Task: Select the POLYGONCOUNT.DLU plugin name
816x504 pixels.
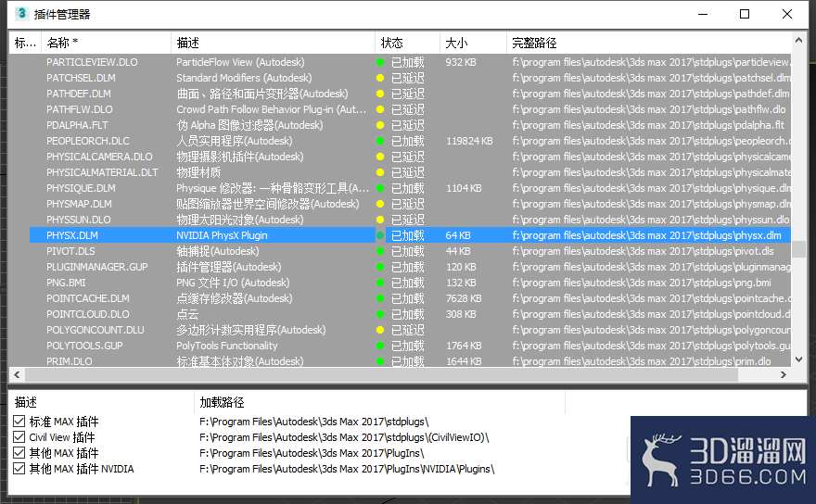Action: point(96,330)
